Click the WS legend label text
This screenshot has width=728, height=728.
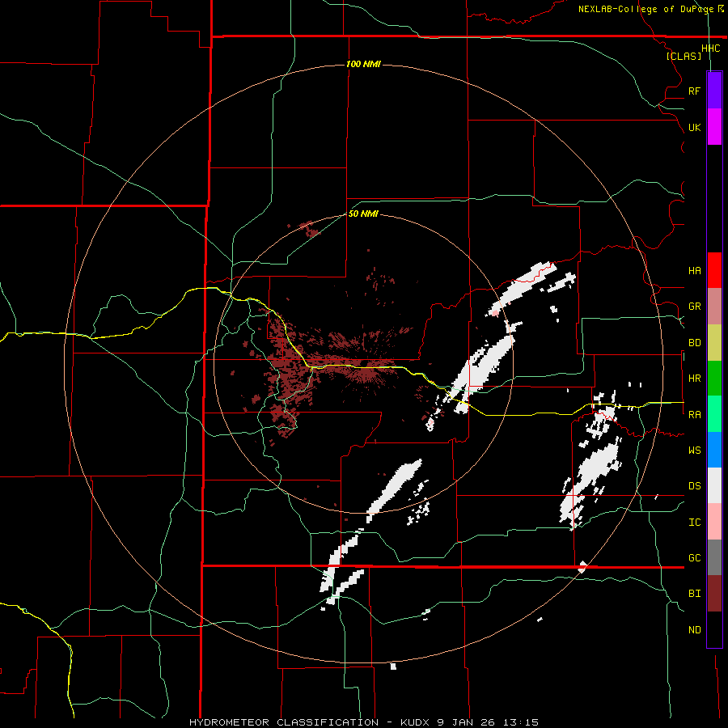coord(694,451)
